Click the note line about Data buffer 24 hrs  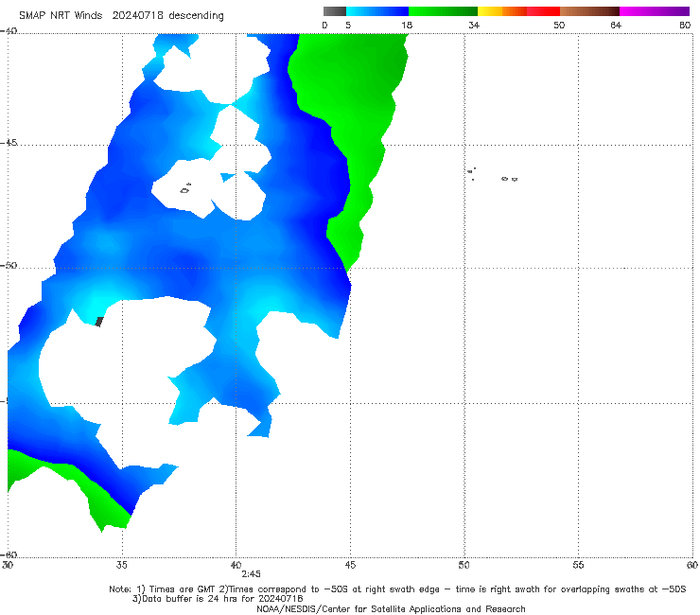[218, 599]
